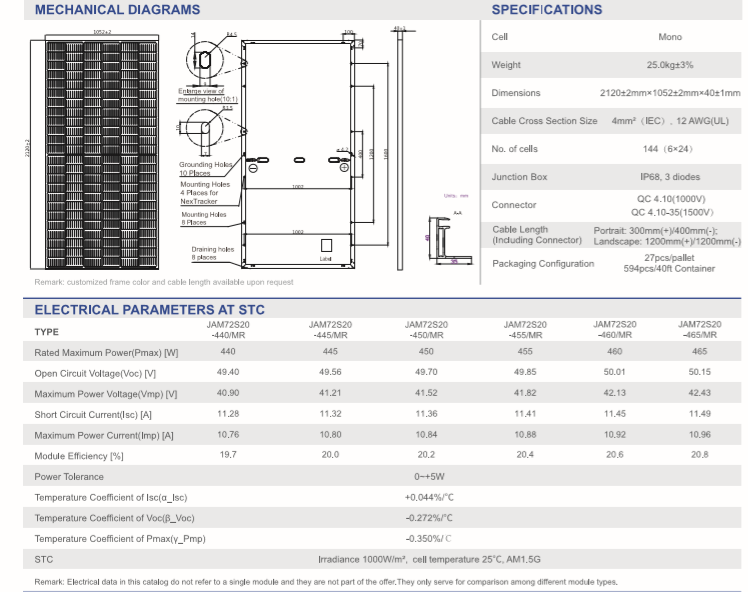748x592 pixels.
Task: Click the frame cross-section A-A drawing
Action: pyautogui.click(x=450, y=240)
